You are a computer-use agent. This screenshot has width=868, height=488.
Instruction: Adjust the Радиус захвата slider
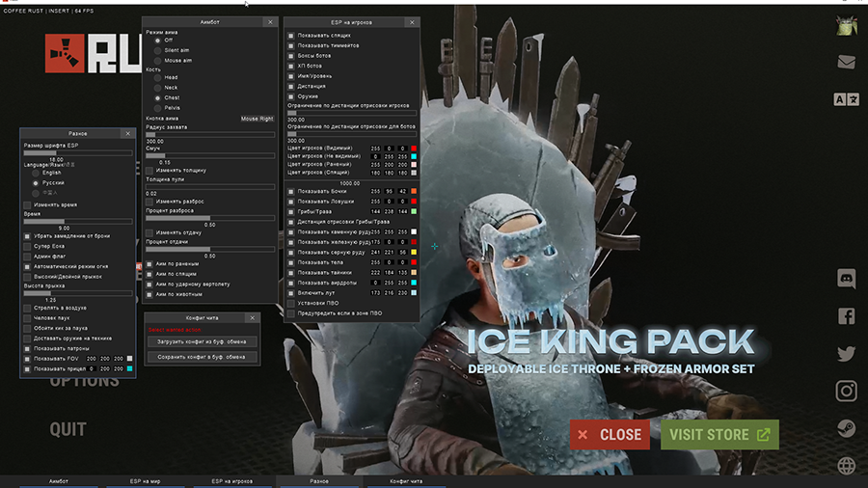coord(210,134)
